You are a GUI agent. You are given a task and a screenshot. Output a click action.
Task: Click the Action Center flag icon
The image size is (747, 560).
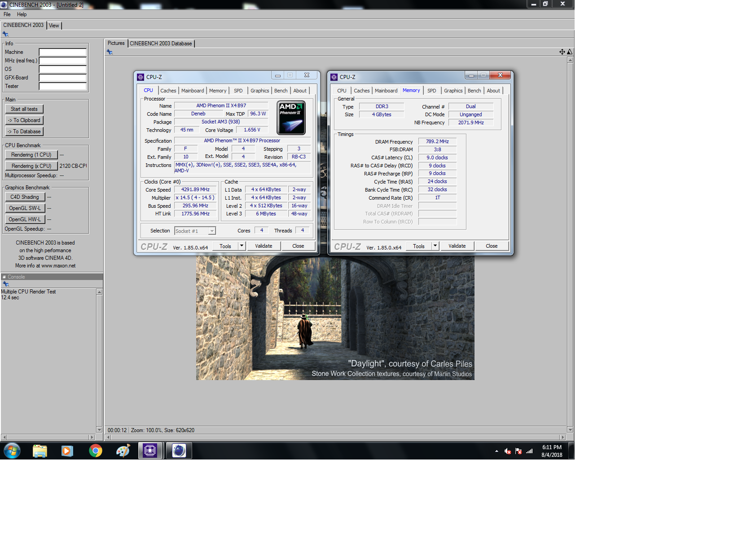(x=519, y=451)
